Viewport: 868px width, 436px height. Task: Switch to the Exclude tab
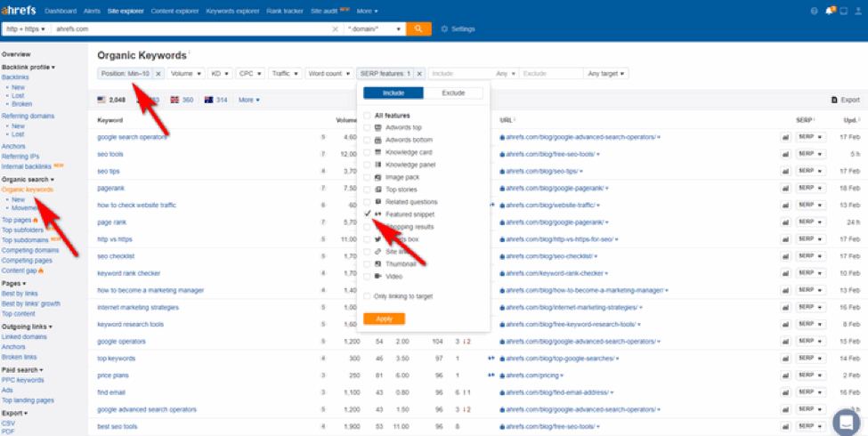(453, 93)
